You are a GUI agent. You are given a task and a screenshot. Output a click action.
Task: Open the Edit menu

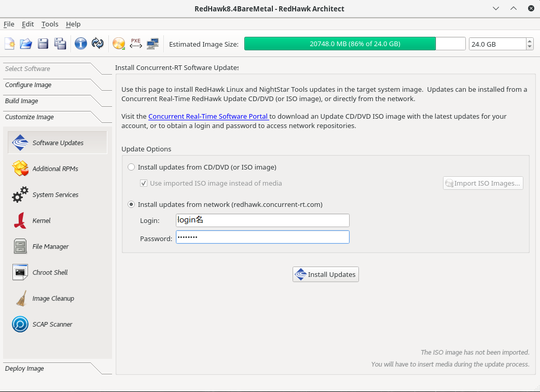coord(28,24)
